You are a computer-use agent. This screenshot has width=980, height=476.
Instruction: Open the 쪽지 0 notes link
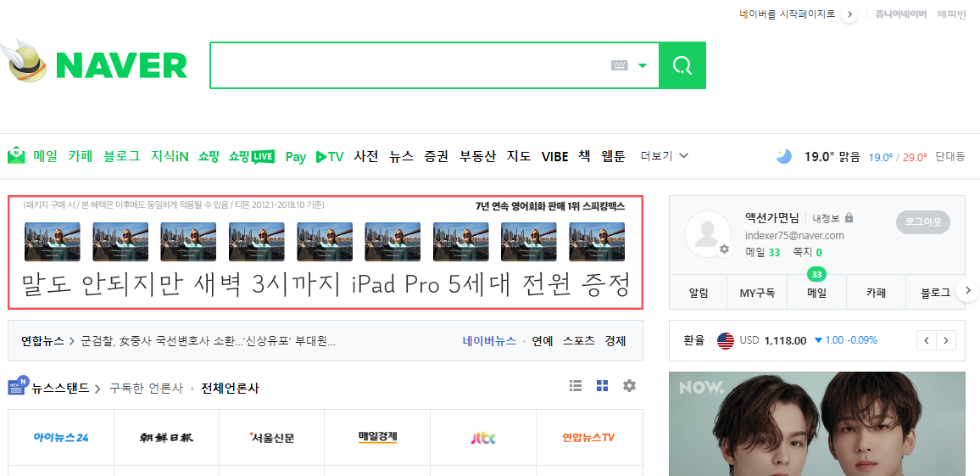tap(807, 252)
